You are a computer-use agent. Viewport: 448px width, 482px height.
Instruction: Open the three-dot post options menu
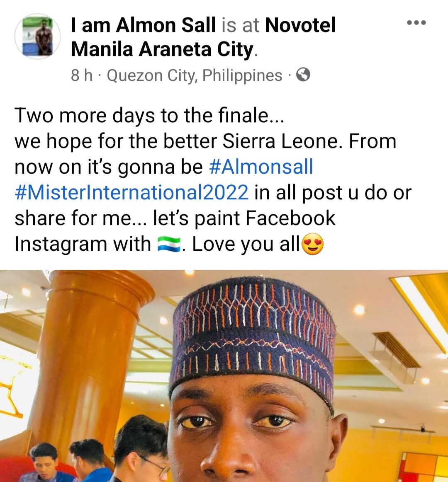click(x=416, y=22)
